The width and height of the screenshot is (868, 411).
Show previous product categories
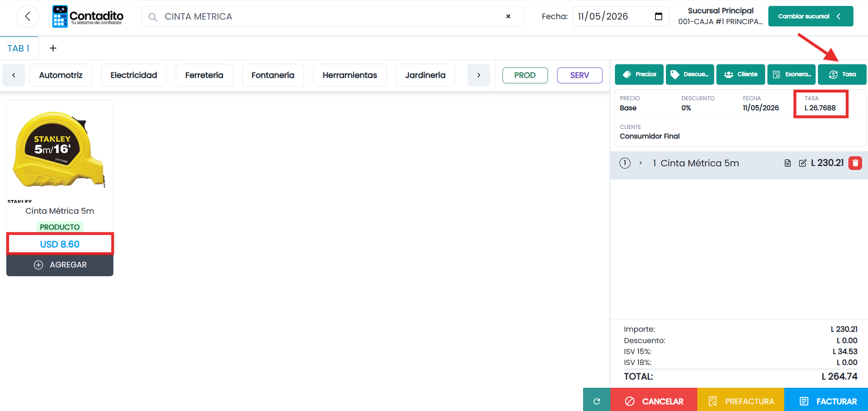(x=14, y=75)
